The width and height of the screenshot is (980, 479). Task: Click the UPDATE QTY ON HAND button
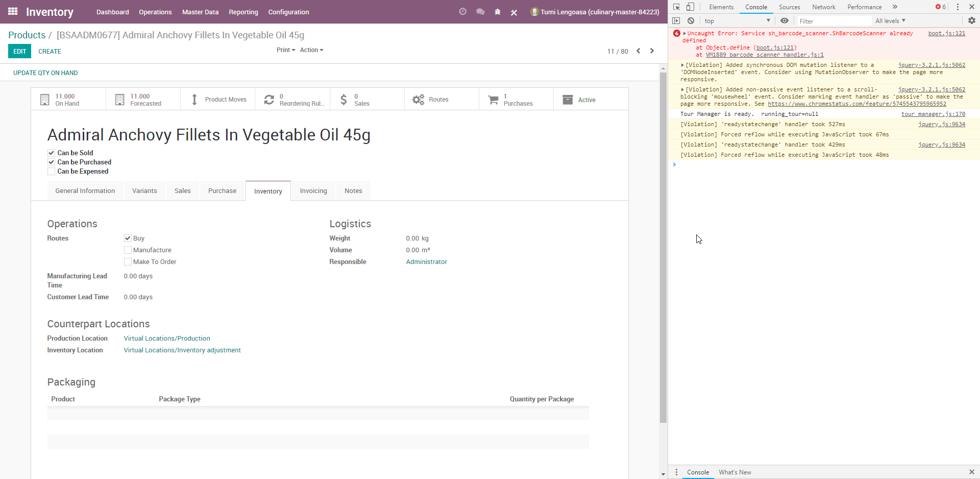45,73
